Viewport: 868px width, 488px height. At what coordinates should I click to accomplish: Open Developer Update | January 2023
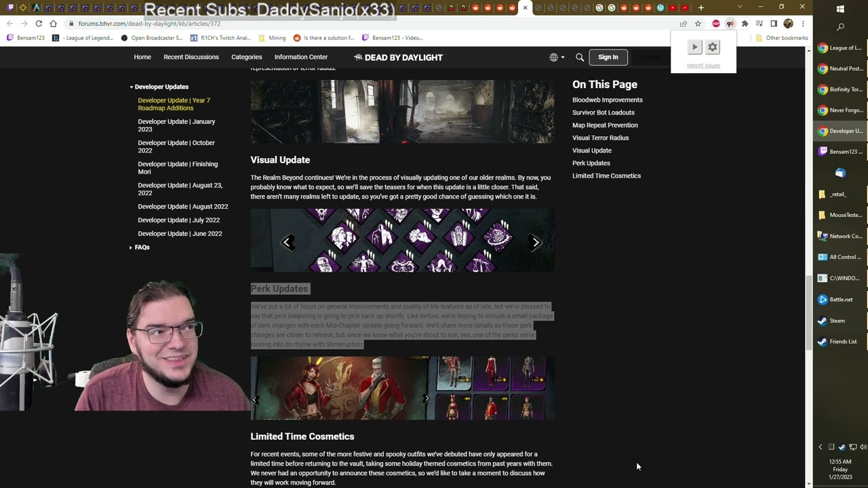(x=176, y=125)
